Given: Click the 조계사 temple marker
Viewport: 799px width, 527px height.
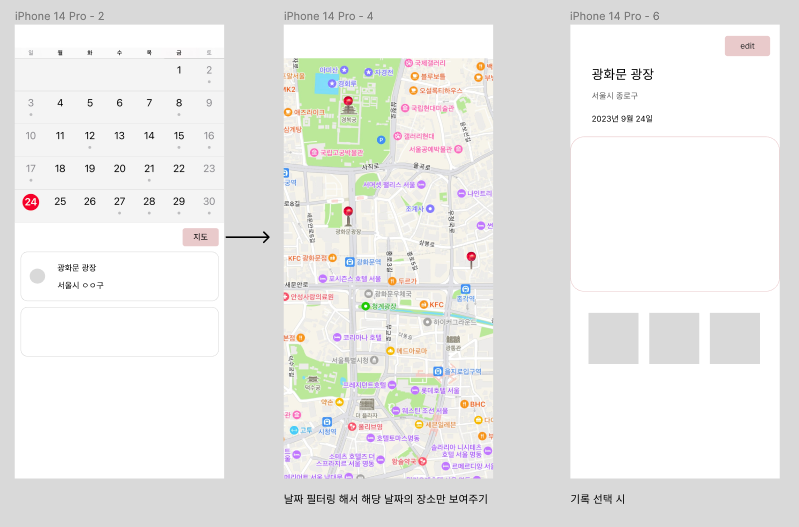Looking at the screenshot, I should 430,208.
